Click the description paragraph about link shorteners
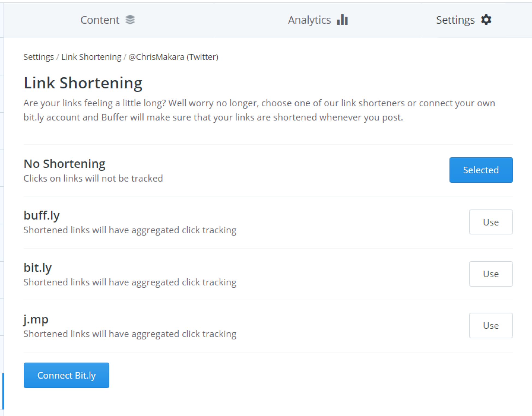This screenshot has height=416, width=532. pyautogui.click(x=259, y=110)
